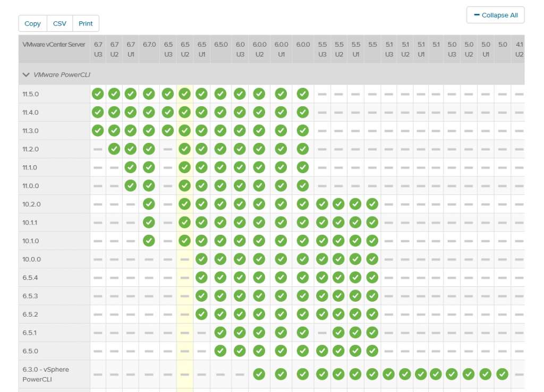This screenshot has height=392, width=544.
Task: Click checkmark for 6.5.4 under 5.5 U3
Action: [322, 277]
